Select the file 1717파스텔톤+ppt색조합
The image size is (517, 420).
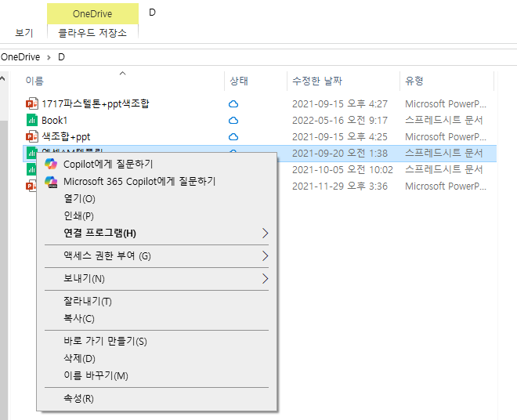[x=96, y=104]
